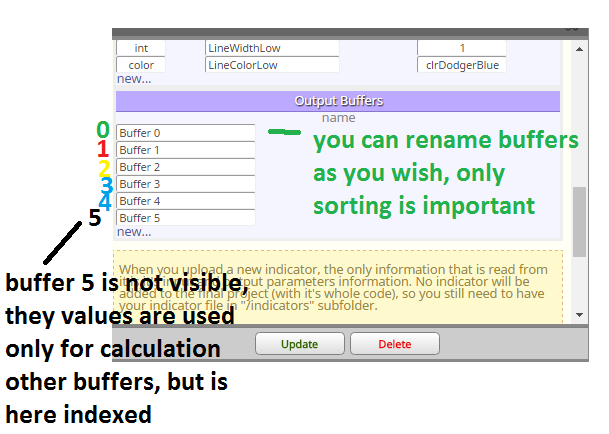The width and height of the screenshot is (609, 434).
Task: Edit the Buffer 3 name field
Action: (x=186, y=184)
